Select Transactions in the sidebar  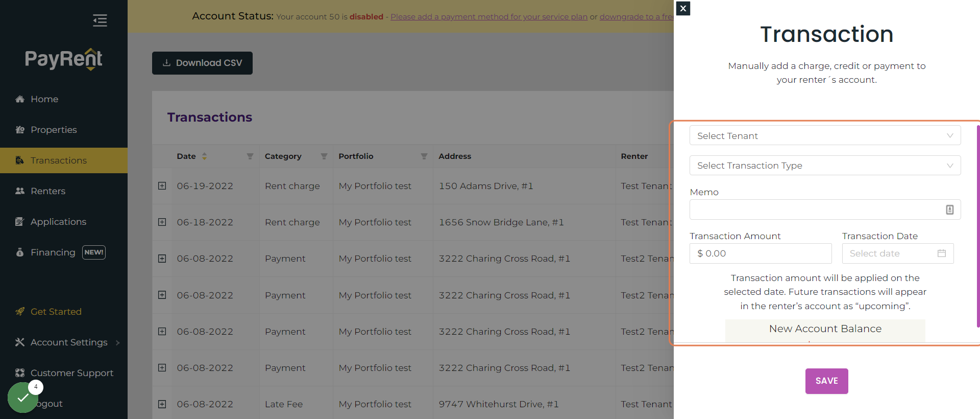click(64, 160)
